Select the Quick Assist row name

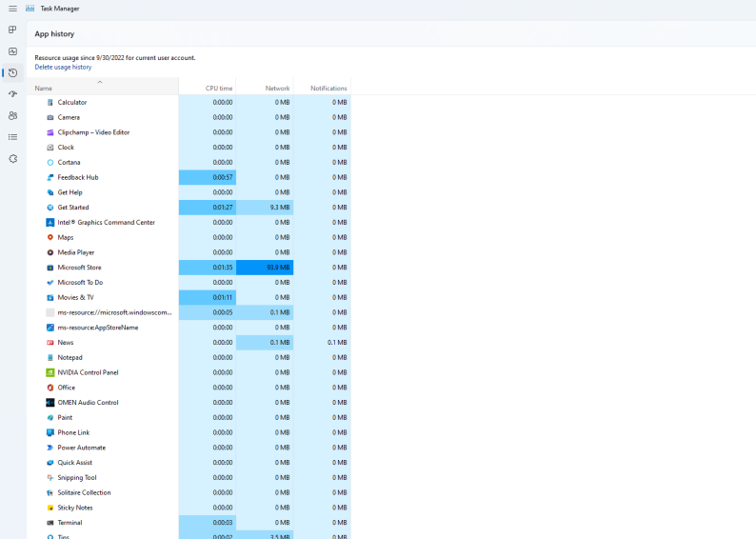coord(74,463)
